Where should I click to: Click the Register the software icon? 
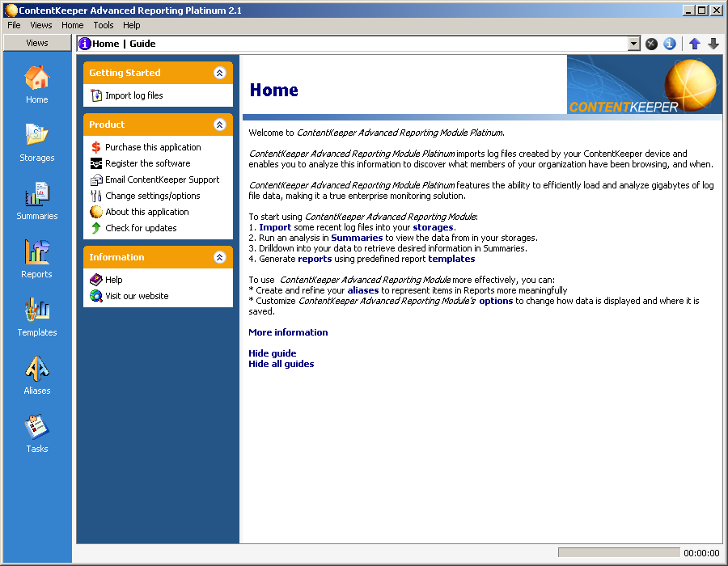[96, 163]
